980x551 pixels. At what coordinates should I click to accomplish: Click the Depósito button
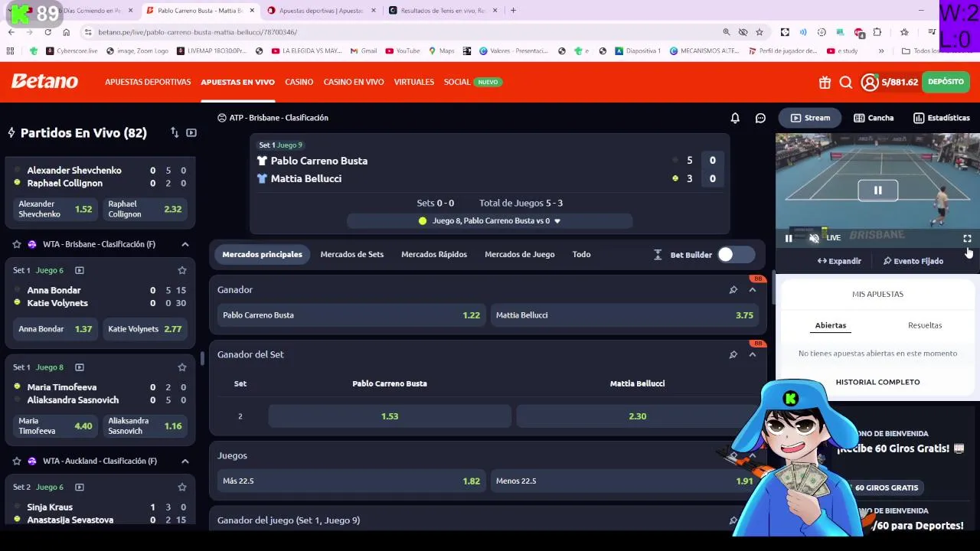pos(946,82)
